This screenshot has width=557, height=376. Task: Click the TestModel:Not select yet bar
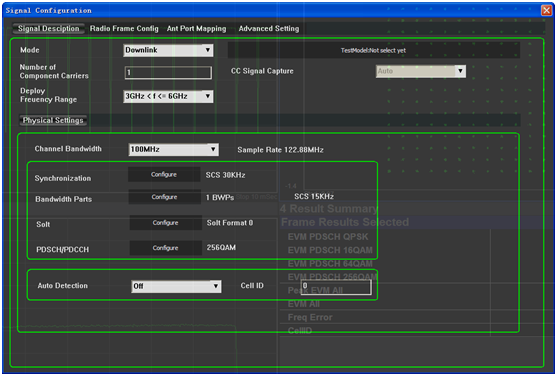[x=374, y=50]
